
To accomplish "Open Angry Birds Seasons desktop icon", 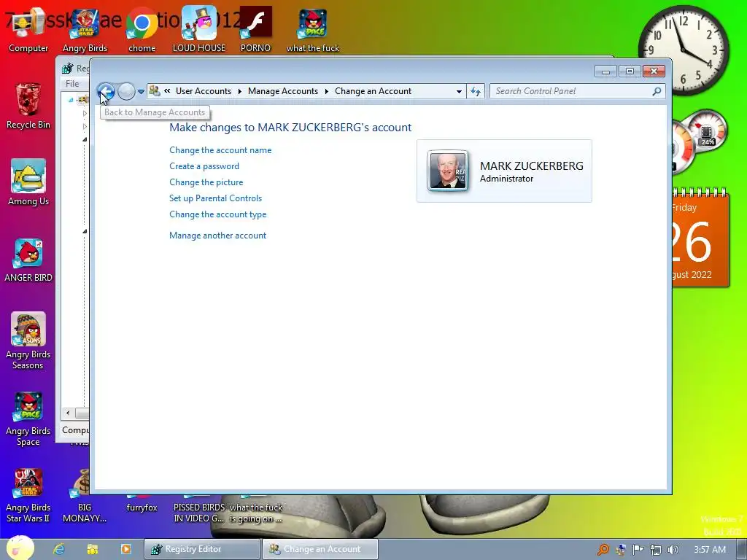I will [x=28, y=341].
